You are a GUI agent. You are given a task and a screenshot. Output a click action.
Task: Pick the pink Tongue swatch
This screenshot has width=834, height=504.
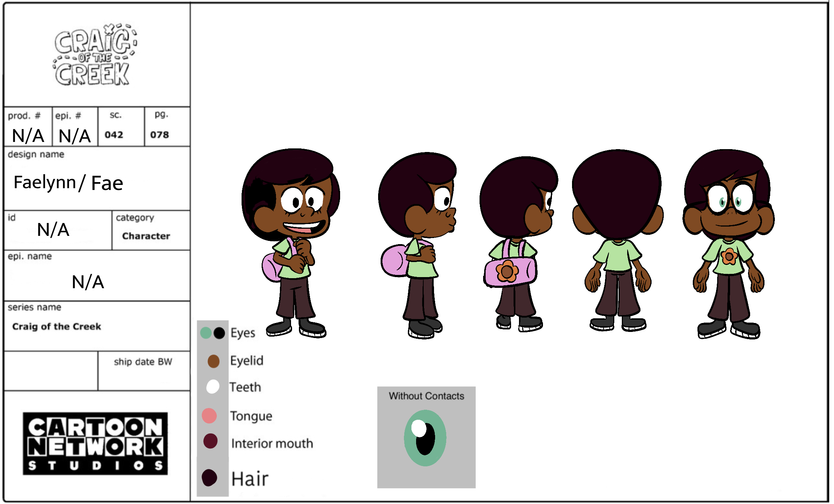coord(209,416)
